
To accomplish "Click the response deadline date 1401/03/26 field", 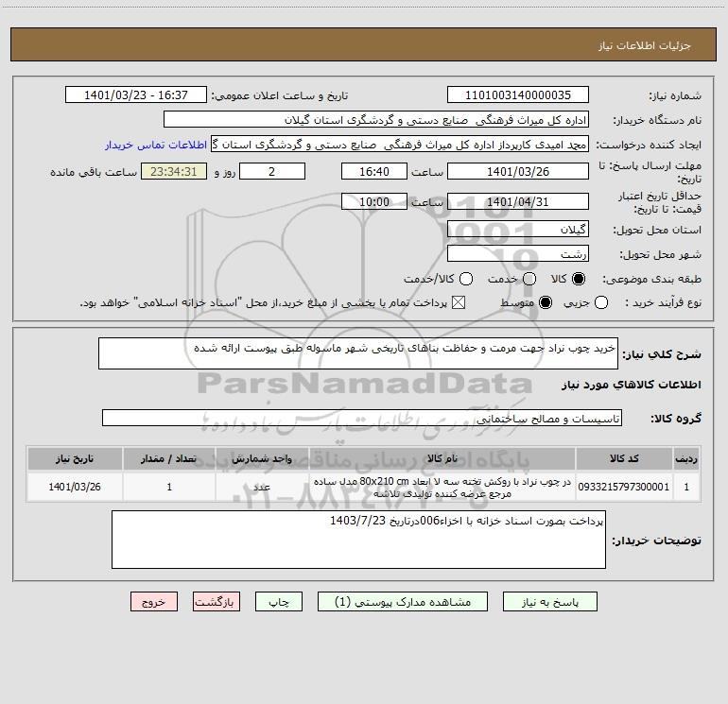I will tap(518, 171).
